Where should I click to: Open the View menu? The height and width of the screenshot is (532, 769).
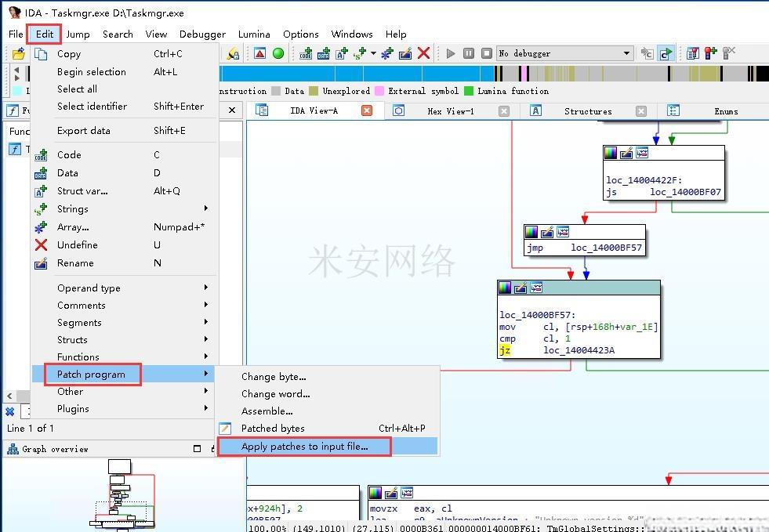click(156, 34)
